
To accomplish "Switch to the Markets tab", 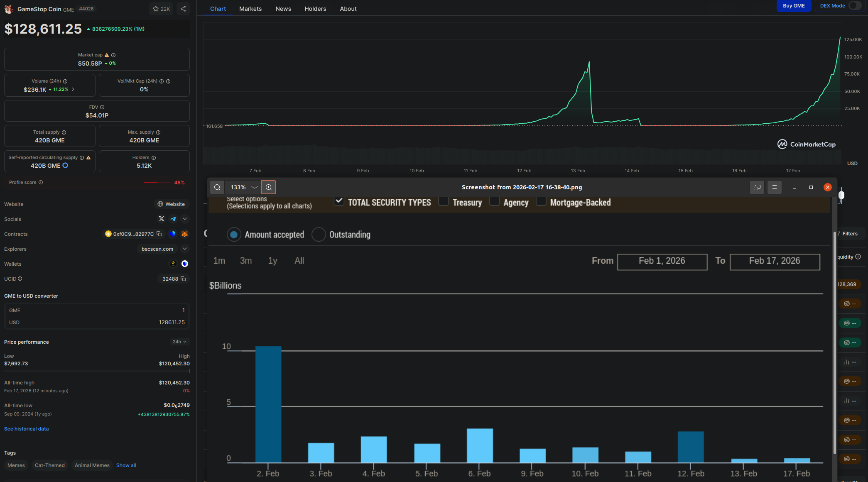I will 250,9.
